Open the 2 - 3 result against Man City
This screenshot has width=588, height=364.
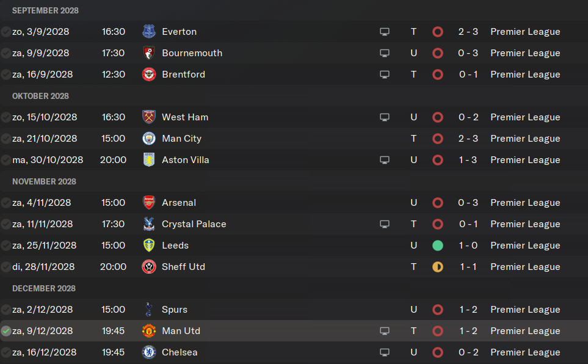[x=468, y=139]
